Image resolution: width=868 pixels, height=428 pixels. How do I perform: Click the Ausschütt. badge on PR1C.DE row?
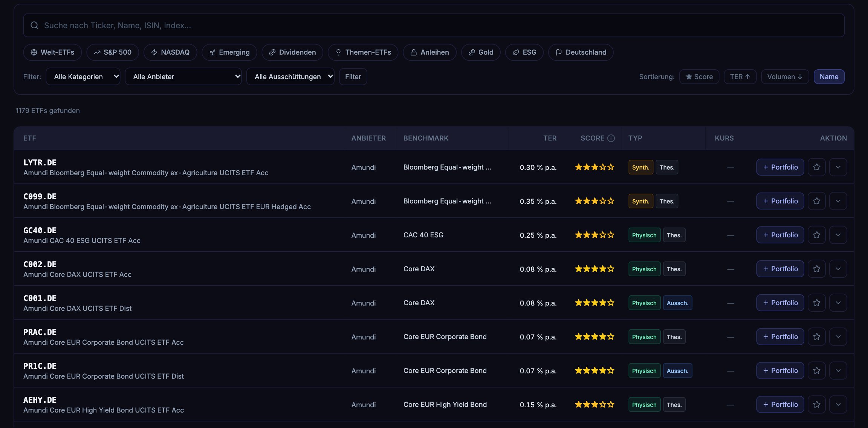tap(677, 371)
